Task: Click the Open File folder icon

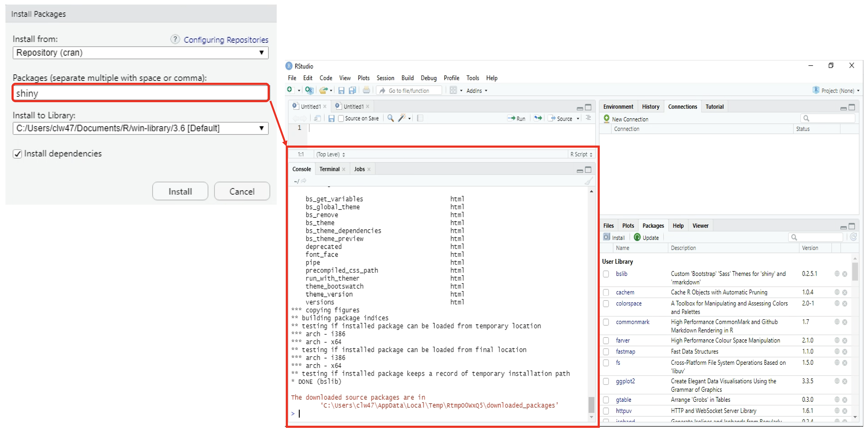Action: [x=323, y=90]
